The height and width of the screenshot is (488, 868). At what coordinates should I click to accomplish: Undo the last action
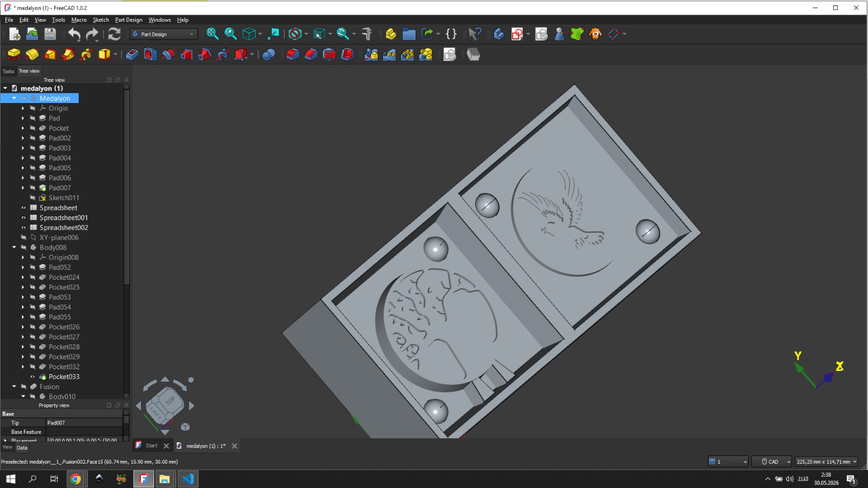click(74, 34)
